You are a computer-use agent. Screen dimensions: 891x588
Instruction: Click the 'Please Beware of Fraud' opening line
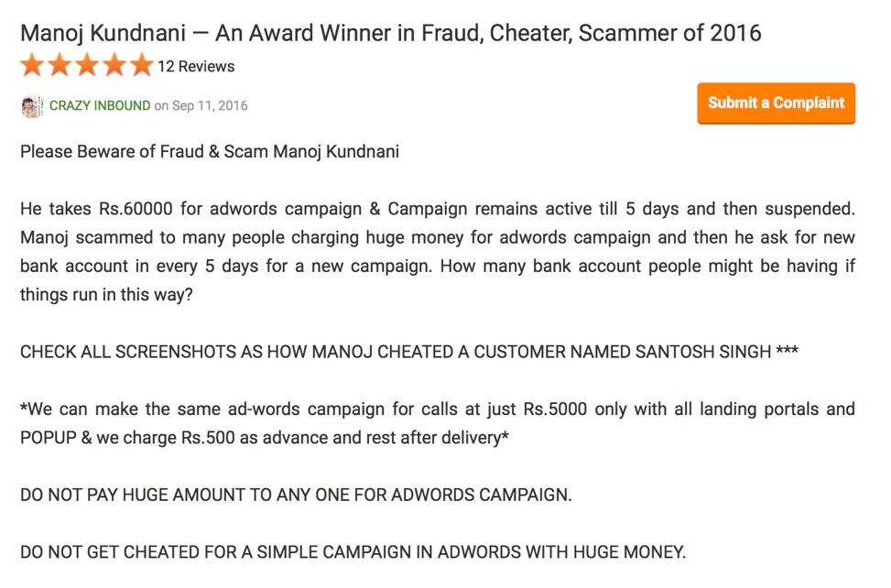point(210,152)
